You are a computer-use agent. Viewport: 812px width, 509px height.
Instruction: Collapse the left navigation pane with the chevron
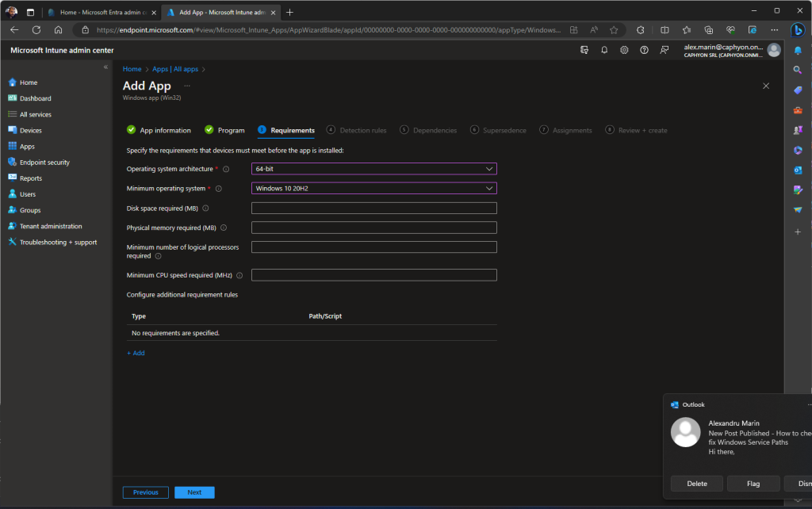point(105,67)
